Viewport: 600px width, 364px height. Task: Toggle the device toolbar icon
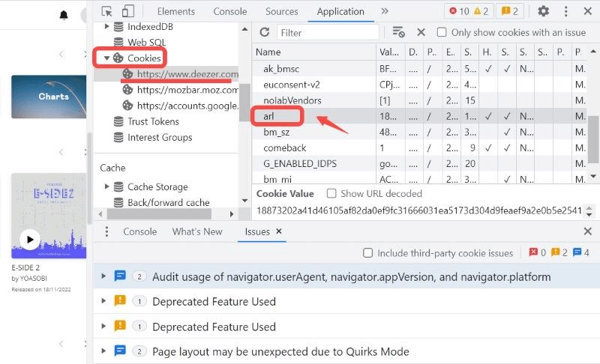point(127,11)
